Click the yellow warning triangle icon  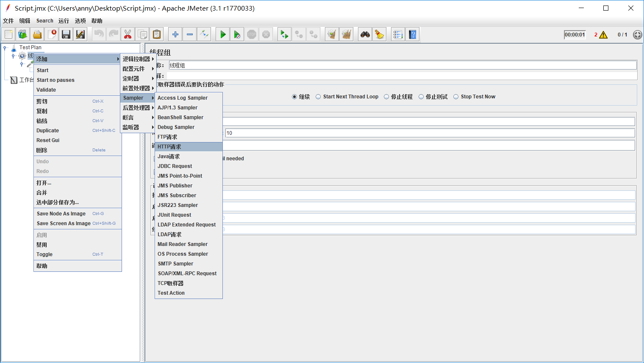pos(604,35)
